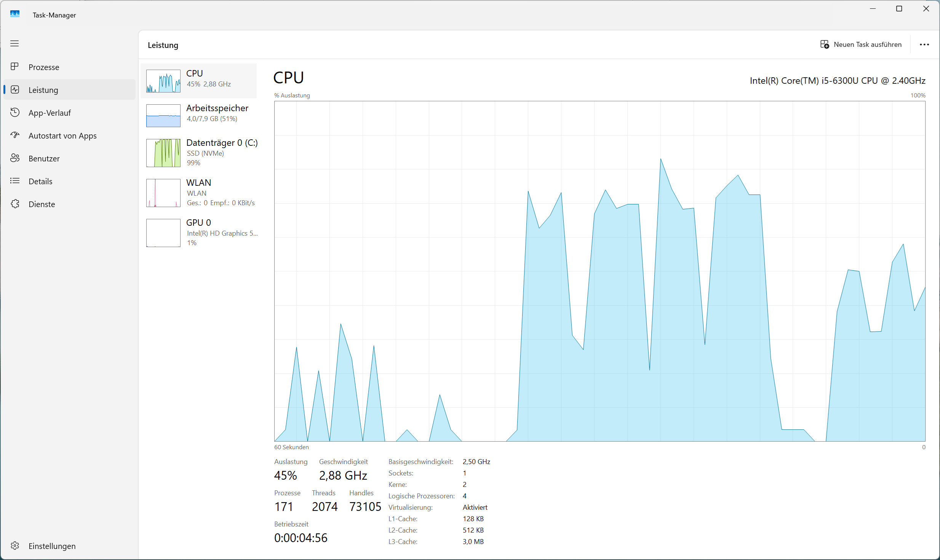Select the CPU mini graph preview
The image size is (940, 560).
163,81
